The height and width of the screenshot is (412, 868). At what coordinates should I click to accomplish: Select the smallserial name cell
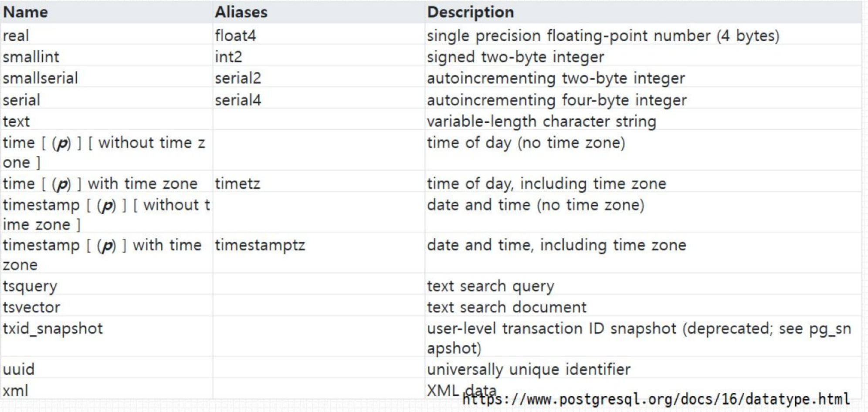click(x=40, y=78)
